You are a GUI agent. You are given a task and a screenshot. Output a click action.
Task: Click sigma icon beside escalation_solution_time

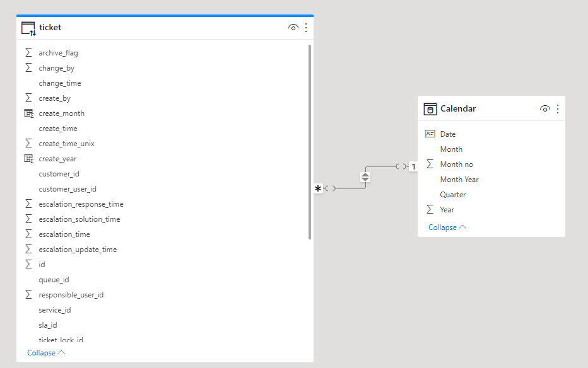tap(28, 219)
